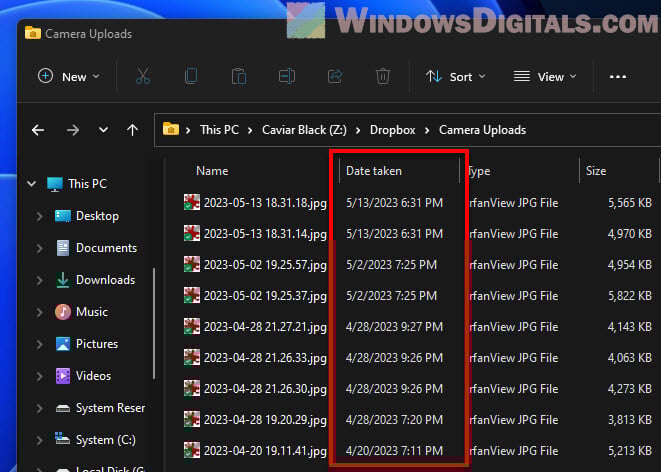
Task: Go forward with the right arrow
Action: point(73,130)
